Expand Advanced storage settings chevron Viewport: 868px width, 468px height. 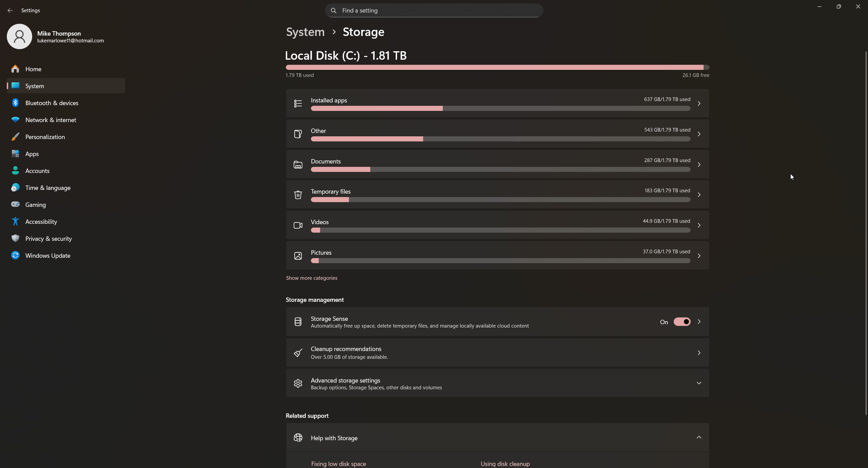(699, 383)
